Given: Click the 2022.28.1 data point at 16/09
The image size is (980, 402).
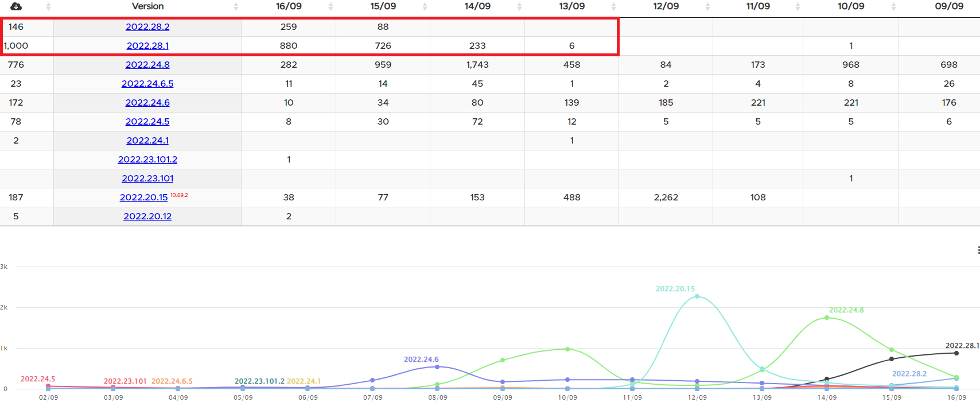Looking at the screenshot, I should [956, 353].
